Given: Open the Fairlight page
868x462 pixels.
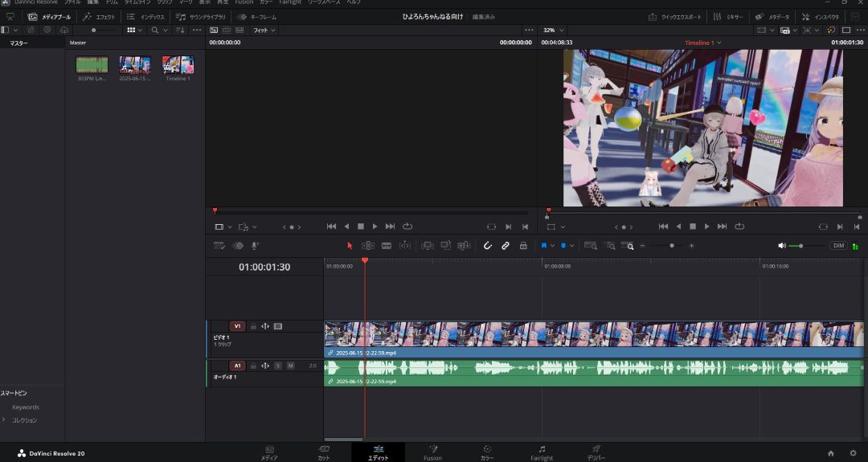Looking at the screenshot, I should tap(542, 452).
